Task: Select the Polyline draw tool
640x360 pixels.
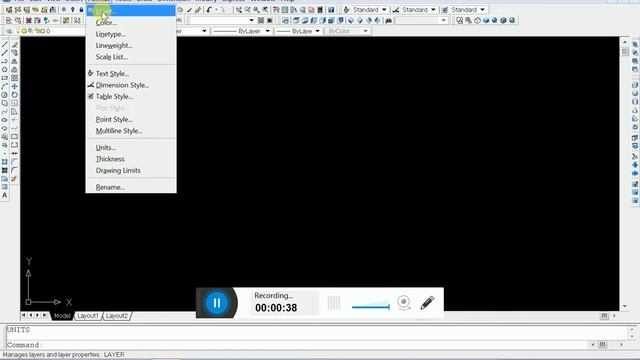Action: point(4,61)
